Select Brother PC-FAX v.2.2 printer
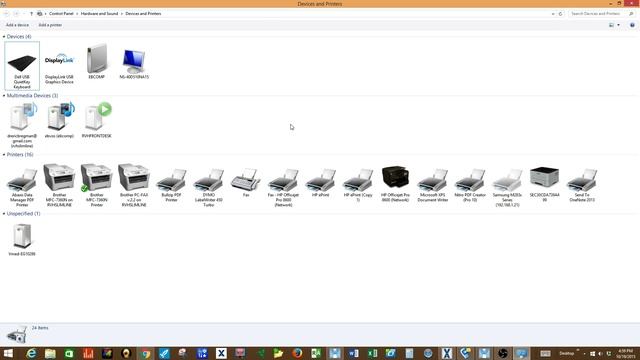 pos(134,185)
